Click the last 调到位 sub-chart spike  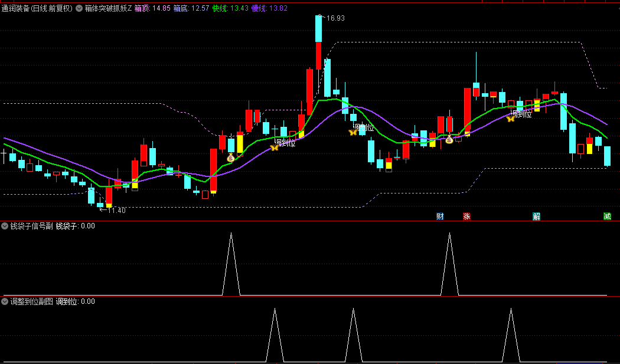[x=511, y=335]
